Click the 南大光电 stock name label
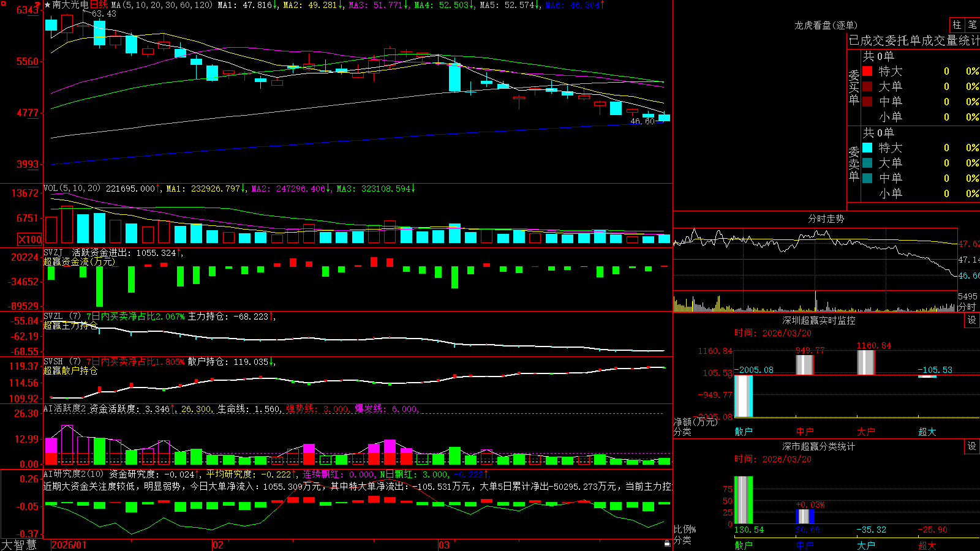The width and height of the screenshot is (980, 551). coord(70,5)
